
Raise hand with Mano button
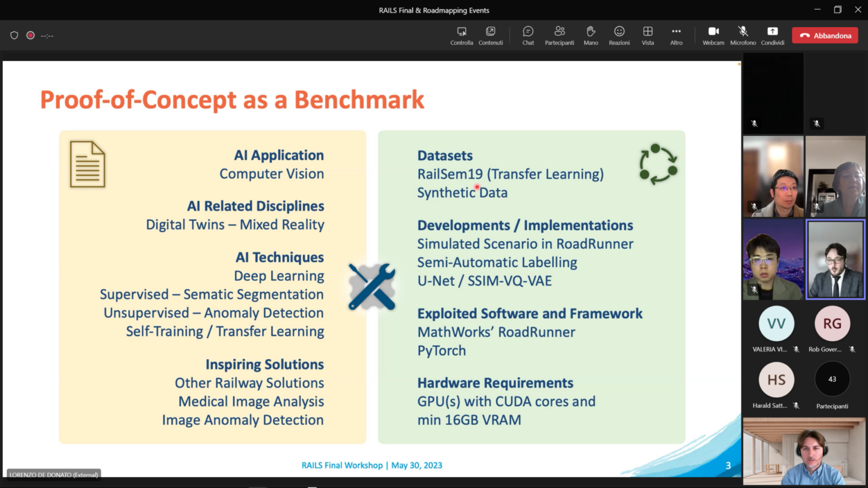click(x=591, y=35)
